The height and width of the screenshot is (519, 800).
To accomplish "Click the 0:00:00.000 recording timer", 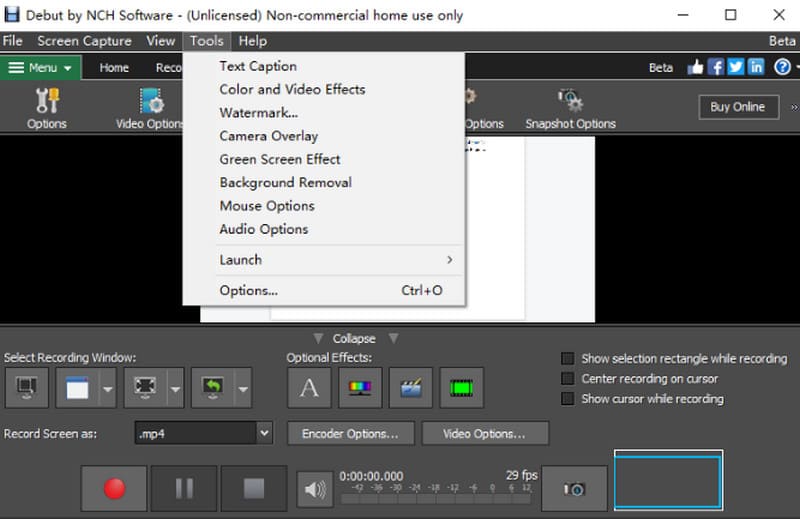I will pos(371,476).
